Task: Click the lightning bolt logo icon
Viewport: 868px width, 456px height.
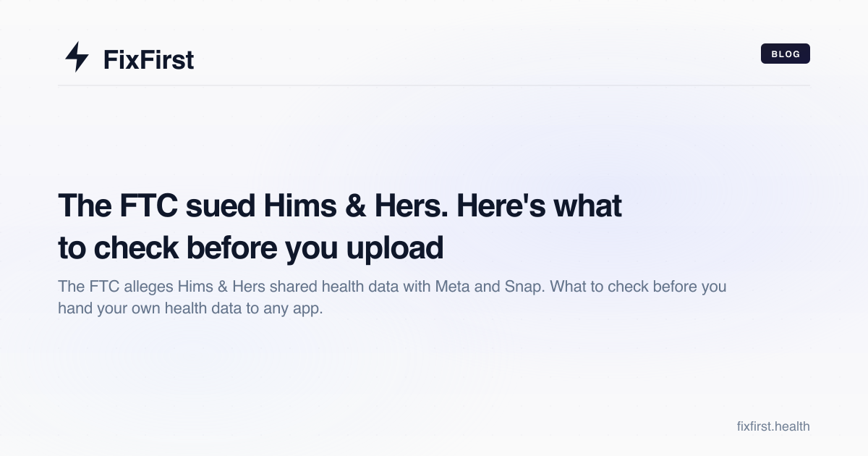Action: 77,57
